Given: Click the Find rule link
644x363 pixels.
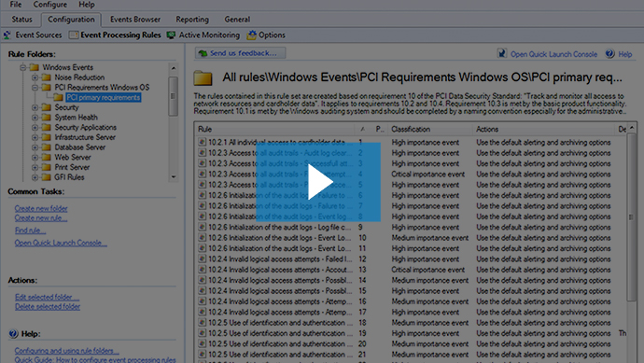Looking at the screenshot, I should 30,230.
